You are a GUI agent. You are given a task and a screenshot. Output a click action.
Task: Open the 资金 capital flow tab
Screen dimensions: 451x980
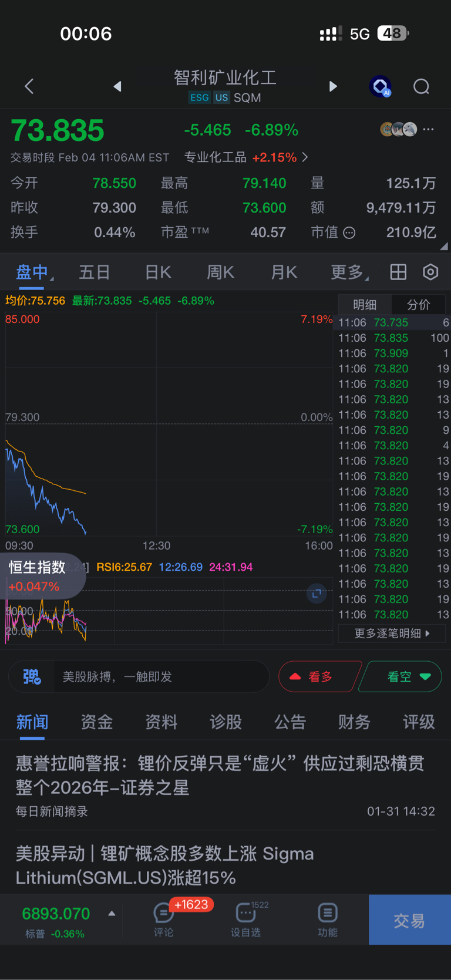pyautogui.click(x=96, y=722)
